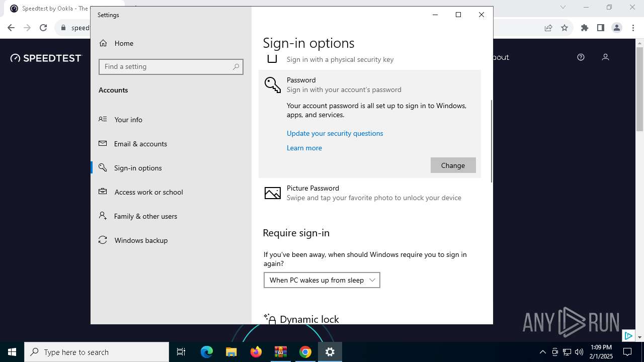Open Chrome extensions puzzle icon
The height and width of the screenshot is (362, 644).
(585, 28)
